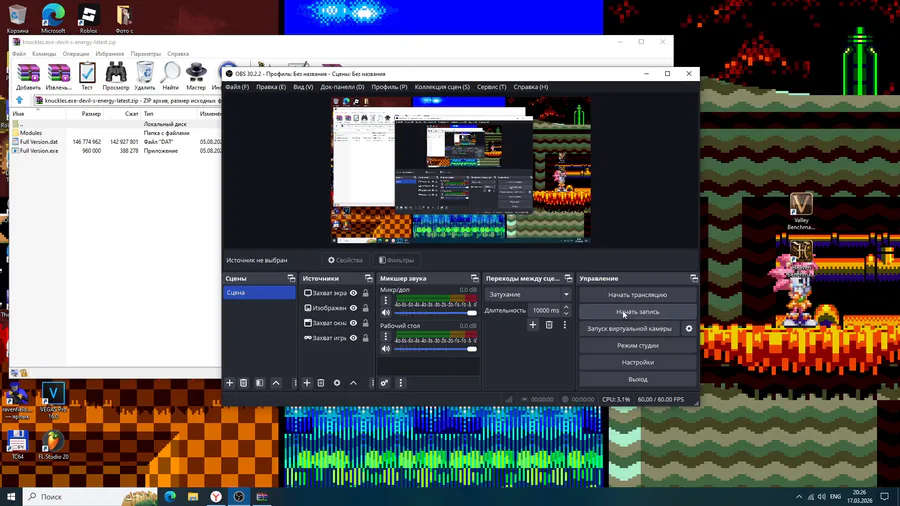Undock the Scenes panel
Viewport: 900px width, 506px height.
point(291,278)
